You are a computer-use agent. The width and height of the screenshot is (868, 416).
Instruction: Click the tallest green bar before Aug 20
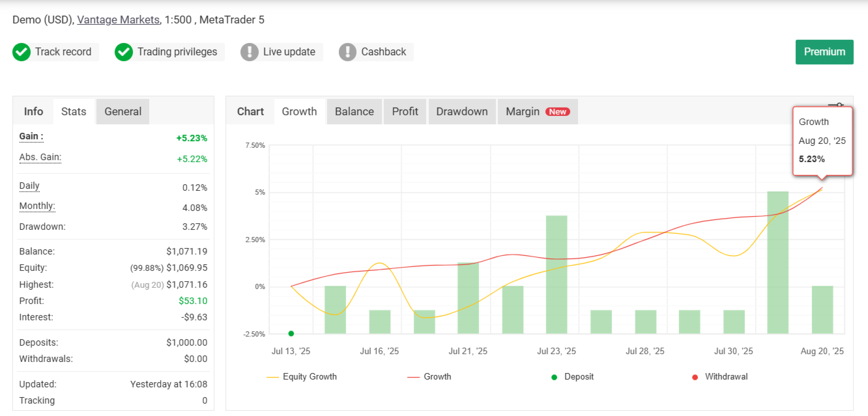coord(778,262)
